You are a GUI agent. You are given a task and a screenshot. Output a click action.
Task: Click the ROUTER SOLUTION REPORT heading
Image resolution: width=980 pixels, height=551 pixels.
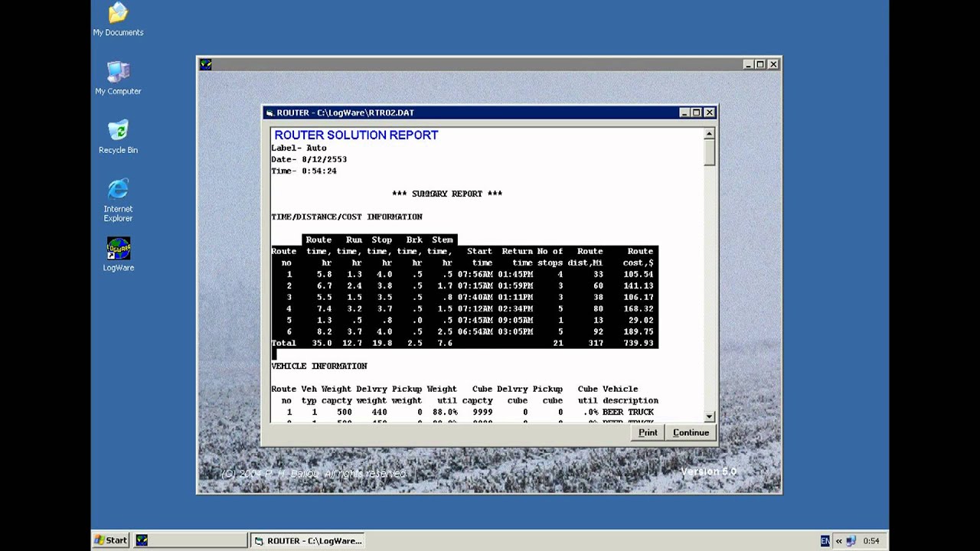[x=356, y=135]
